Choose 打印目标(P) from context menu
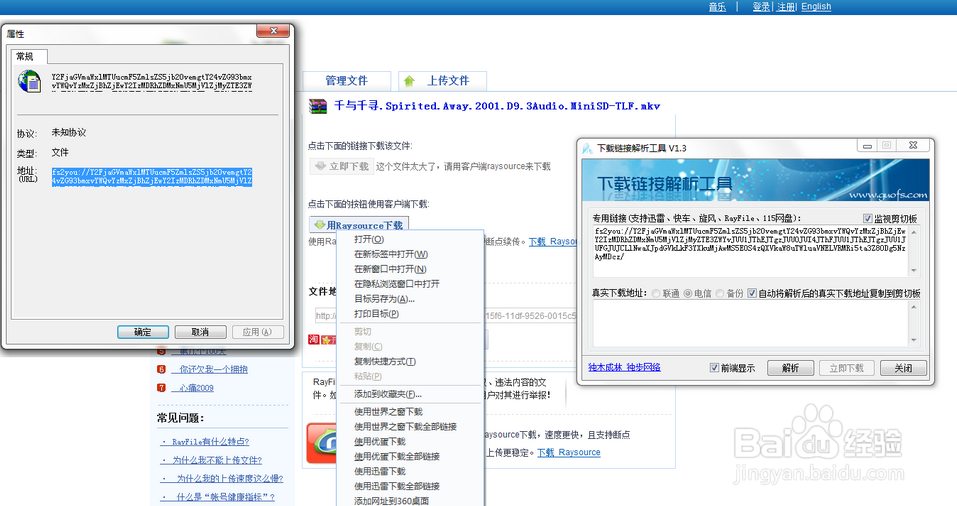Image resolution: width=957 pixels, height=506 pixels. [x=410, y=314]
